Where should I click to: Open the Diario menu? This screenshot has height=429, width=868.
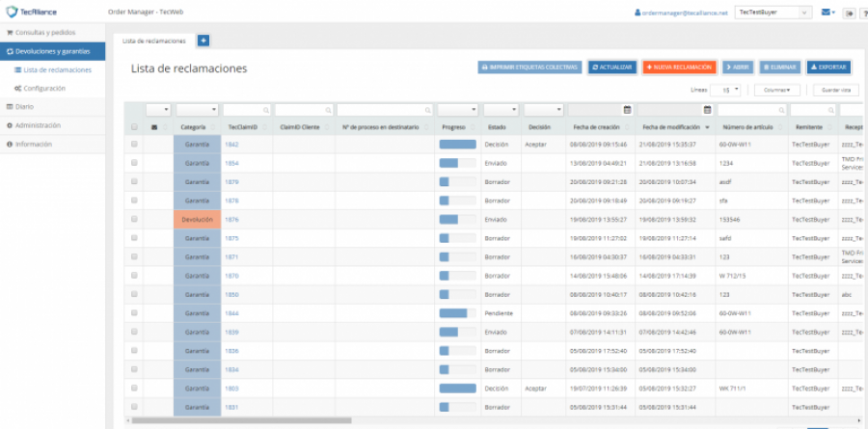(53, 107)
